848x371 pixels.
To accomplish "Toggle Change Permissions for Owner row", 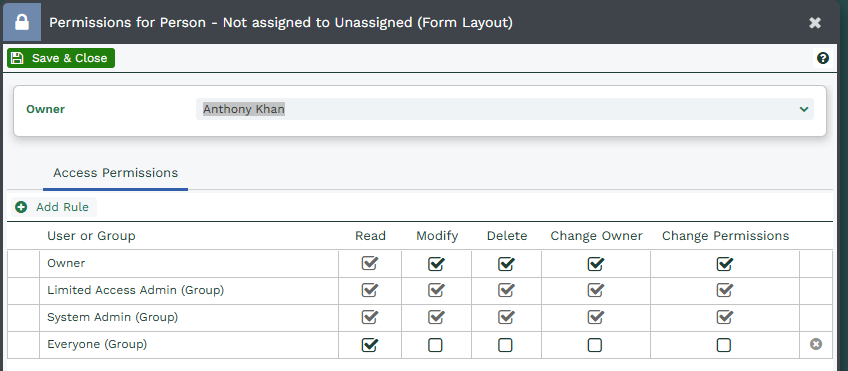I will coord(724,263).
